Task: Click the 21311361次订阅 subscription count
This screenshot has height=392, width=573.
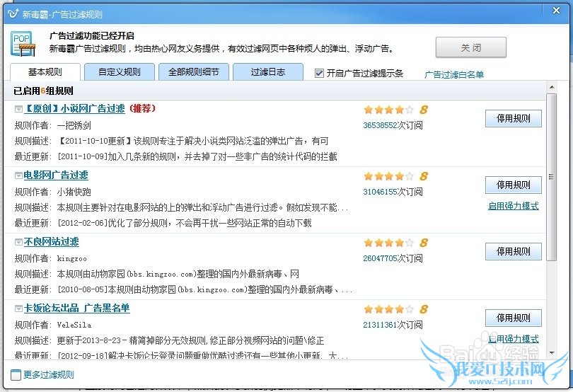Action: point(393,325)
